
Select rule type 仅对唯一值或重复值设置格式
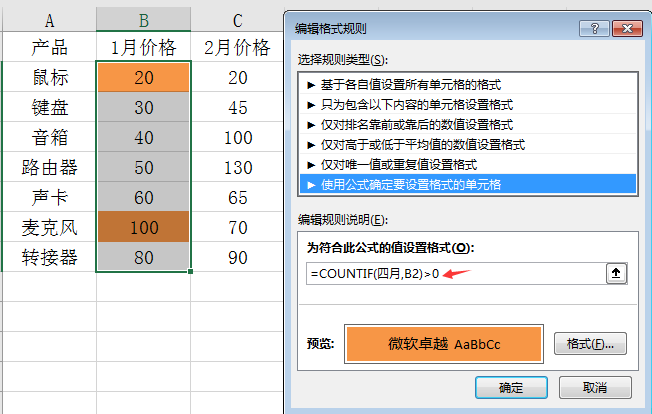tap(468, 165)
